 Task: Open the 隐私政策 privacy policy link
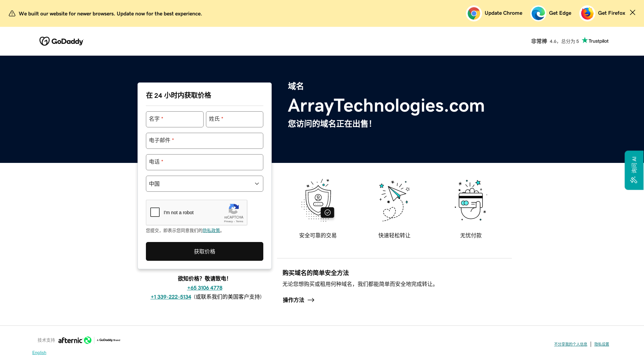click(211, 231)
